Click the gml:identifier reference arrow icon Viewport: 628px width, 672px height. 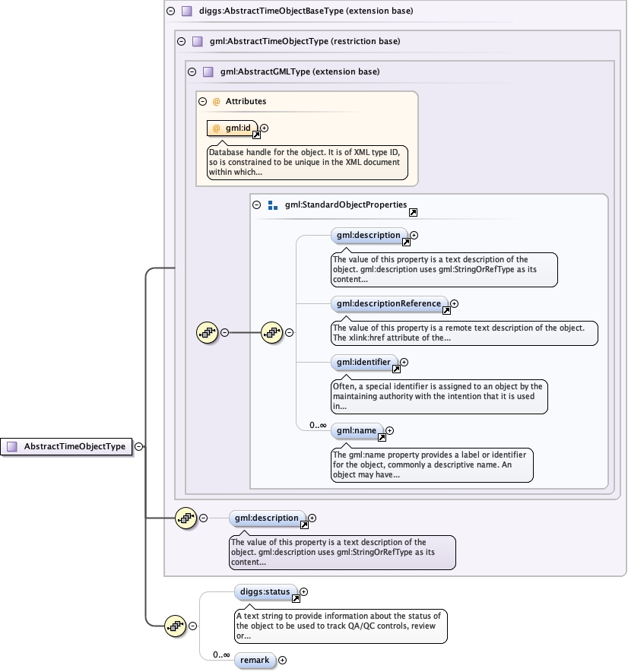(396, 369)
